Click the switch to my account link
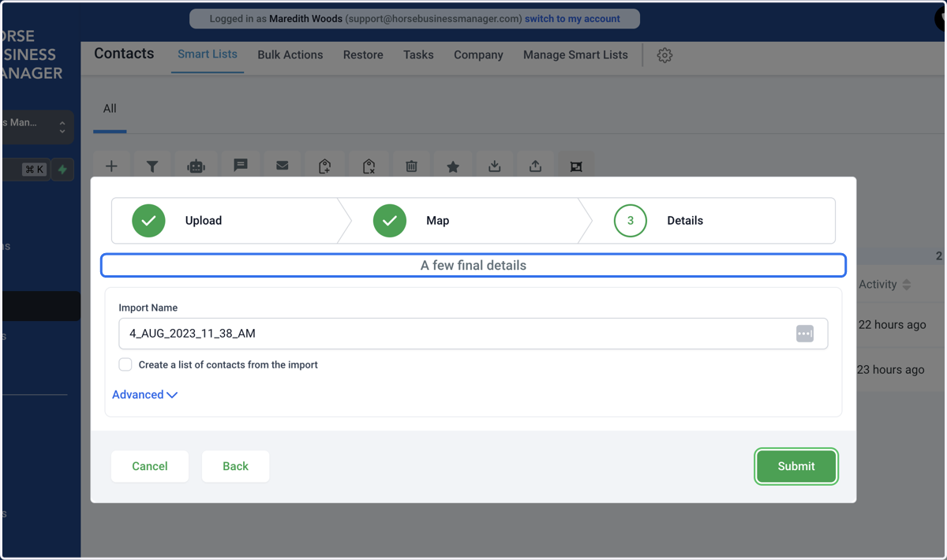The image size is (947, 560). [572, 19]
